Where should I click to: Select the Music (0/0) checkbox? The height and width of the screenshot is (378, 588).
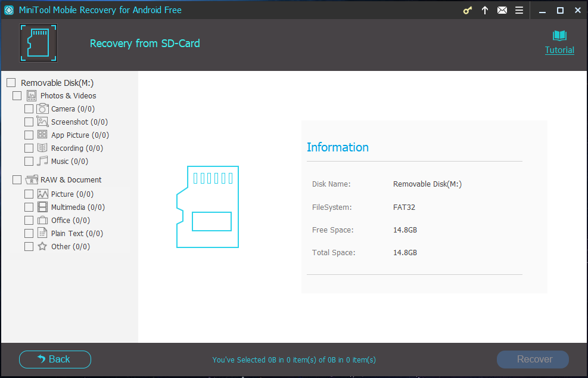29,161
